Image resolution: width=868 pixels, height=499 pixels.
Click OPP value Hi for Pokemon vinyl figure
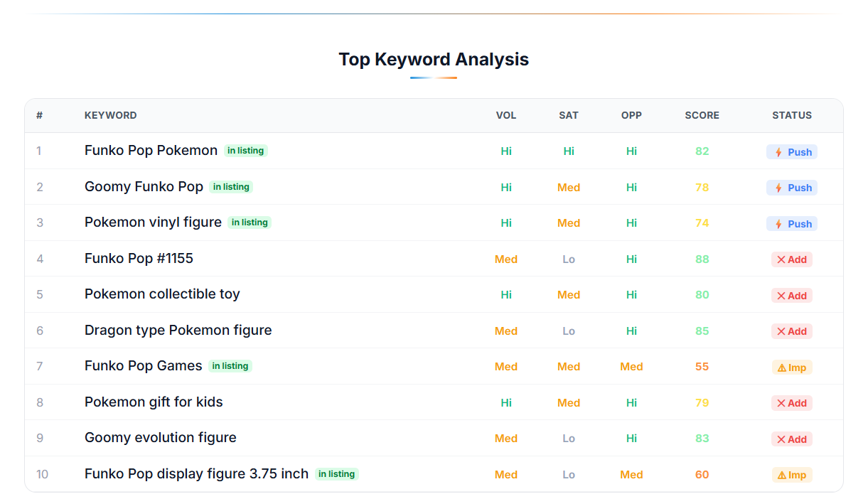(631, 223)
